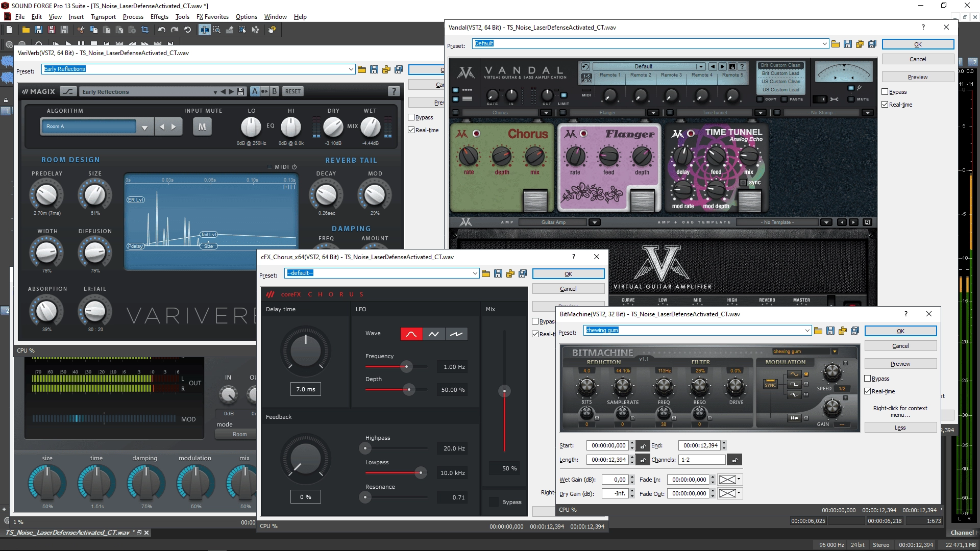Select the triangle LFO wave in coreFX Chorus
This screenshot has width=980, height=551.
(433, 334)
